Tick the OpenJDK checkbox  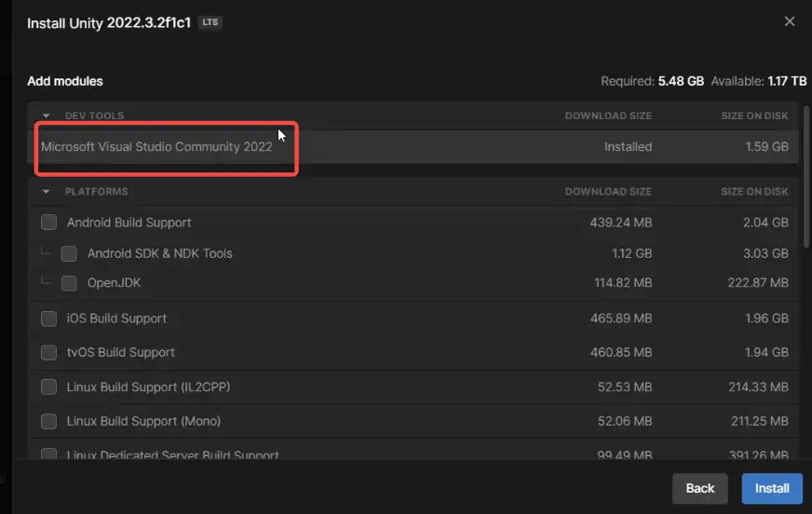pos(69,283)
